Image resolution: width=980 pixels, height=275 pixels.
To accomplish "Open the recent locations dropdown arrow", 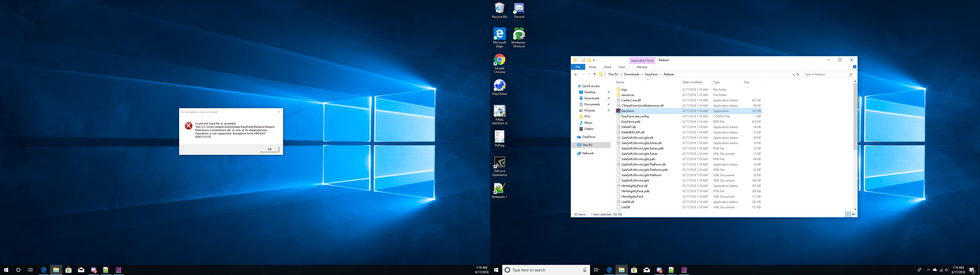I will point(589,74).
